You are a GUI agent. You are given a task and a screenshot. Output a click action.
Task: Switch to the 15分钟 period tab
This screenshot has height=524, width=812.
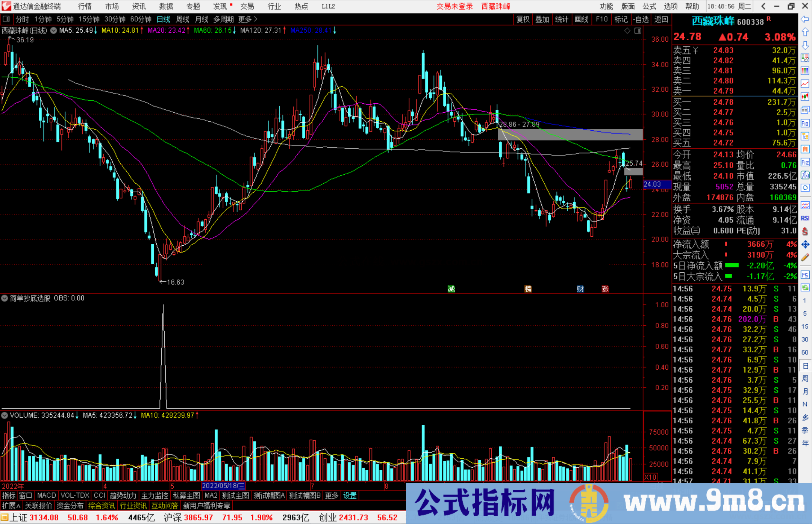point(89,19)
